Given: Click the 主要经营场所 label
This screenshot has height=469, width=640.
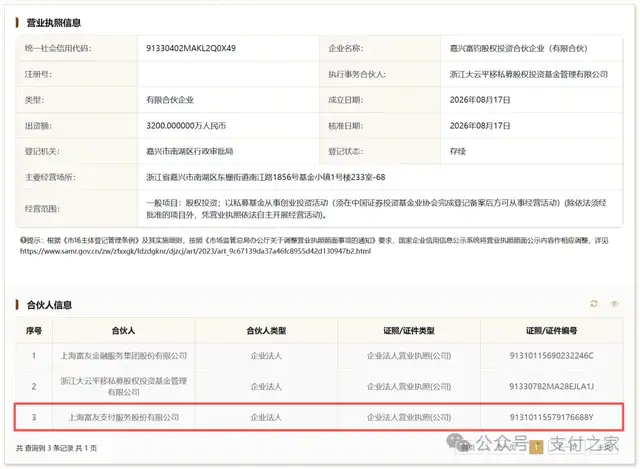Looking at the screenshot, I should point(50,177).
